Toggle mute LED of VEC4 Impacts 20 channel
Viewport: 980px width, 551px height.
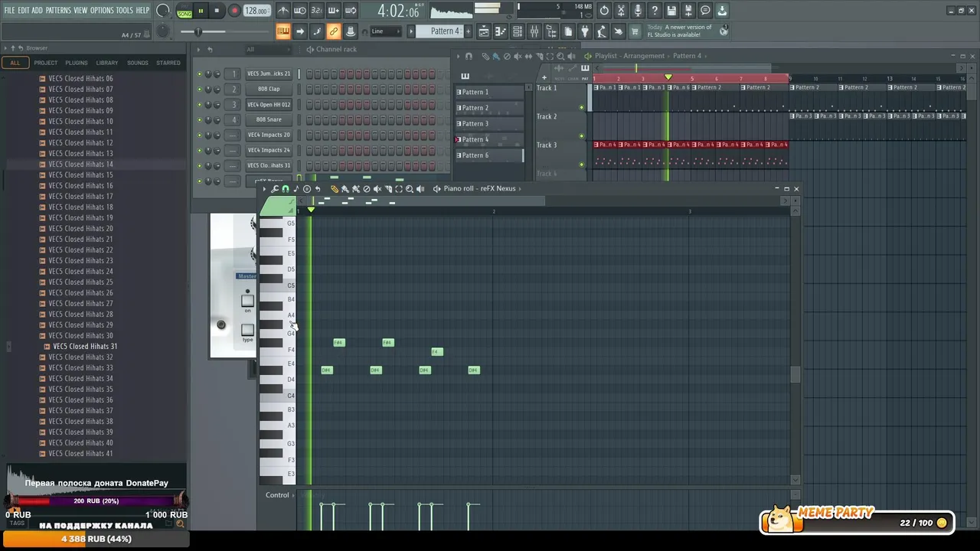[200, 135]
